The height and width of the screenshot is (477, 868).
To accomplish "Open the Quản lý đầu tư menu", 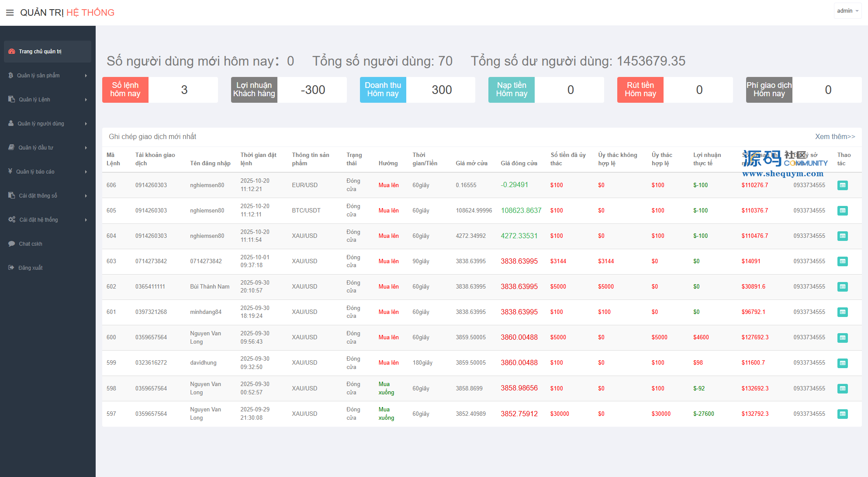I will pyautogui.click(x=36, y=148).
